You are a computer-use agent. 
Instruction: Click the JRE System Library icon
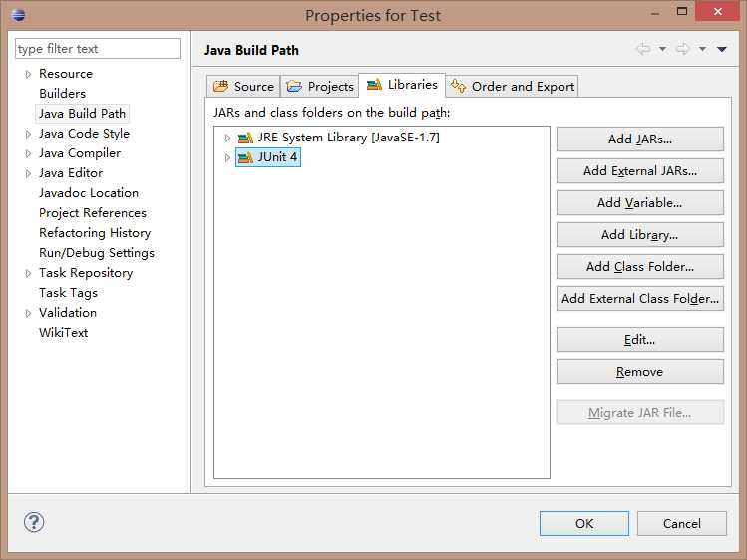pyautogui.click(x=245, y=138)
